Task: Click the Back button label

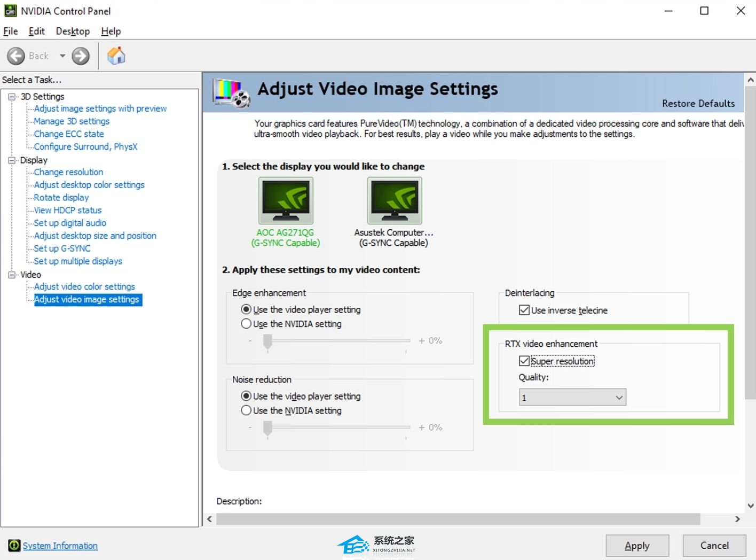Action: (38, 56)
